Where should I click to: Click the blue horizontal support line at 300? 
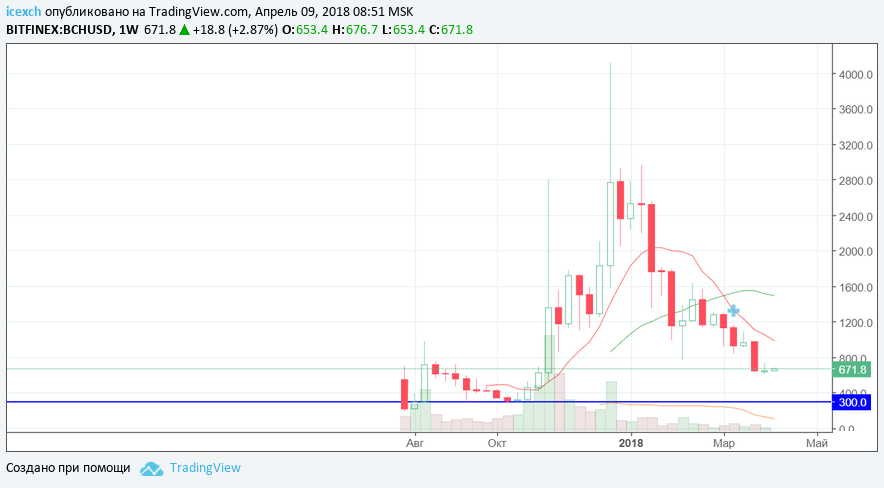click(x=419, y=402)
